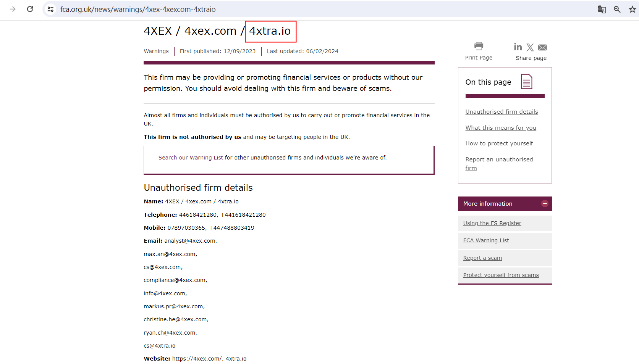Click the printer icon
639x364 pixels.
pyautogui.click(x=479, y=46)
